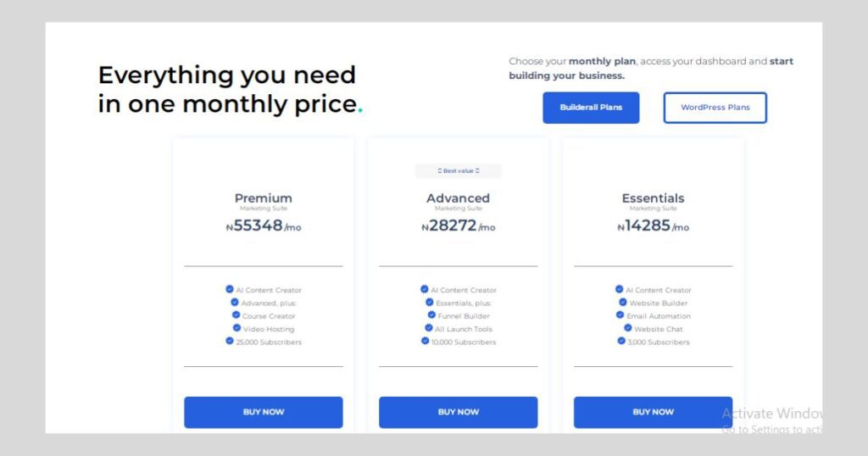Click the Course Creator checkmark icon
The width and height of the screenshot is (868, 456).
[236, 315]
